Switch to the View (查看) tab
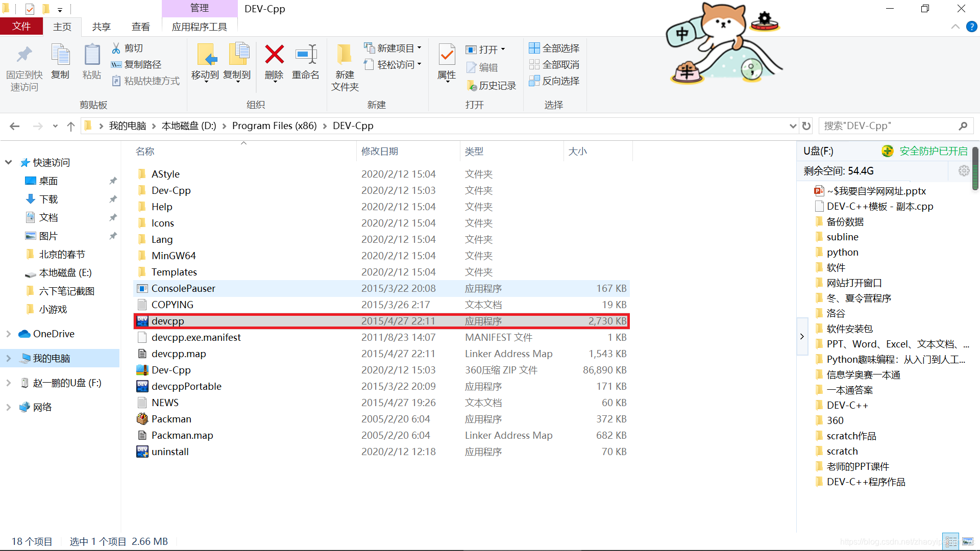This screenshot has width=980, height=551. pos(141,27)
